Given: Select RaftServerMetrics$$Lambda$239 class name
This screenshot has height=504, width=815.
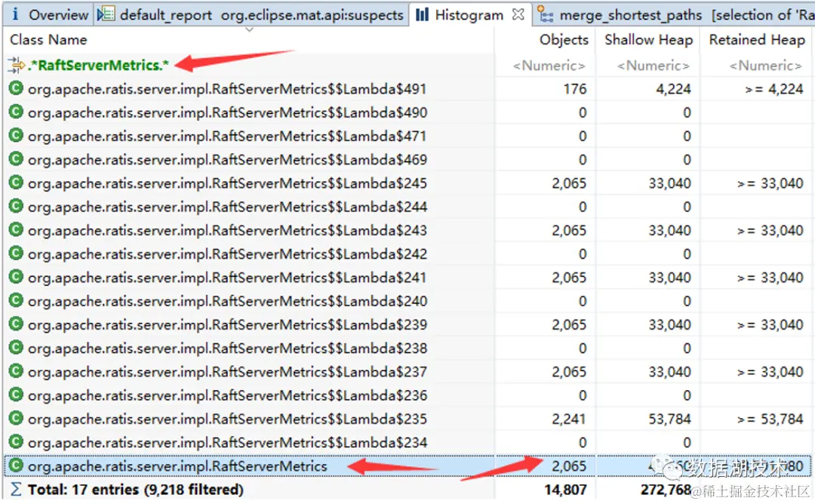Looking at the screenshot, I should click(x=227, y=324).
